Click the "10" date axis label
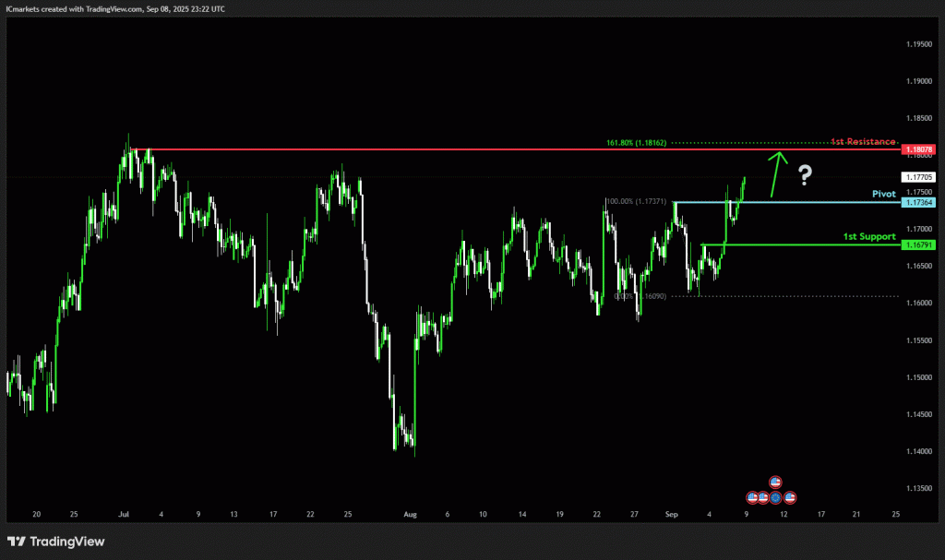Image resolution: width=945 pixels, height=560 pixels. point(483,514)
